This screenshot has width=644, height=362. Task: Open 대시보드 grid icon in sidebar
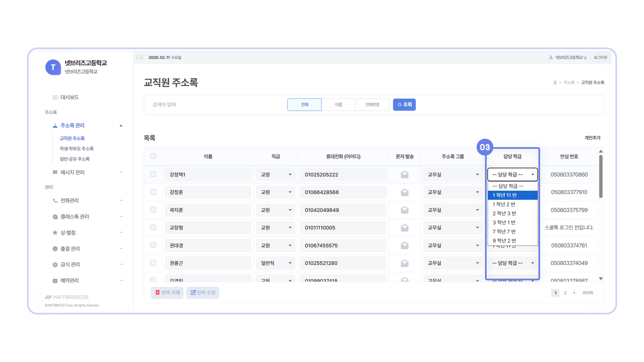[55, 97]
